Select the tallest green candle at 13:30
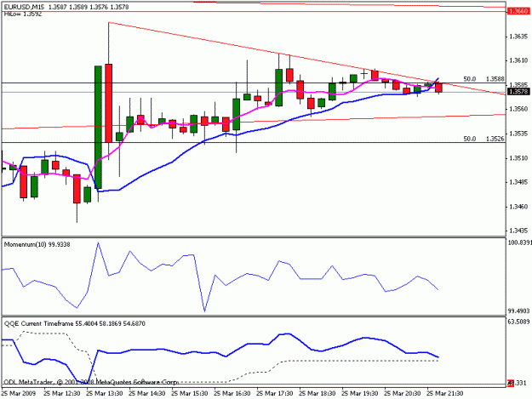 point(98,127)
